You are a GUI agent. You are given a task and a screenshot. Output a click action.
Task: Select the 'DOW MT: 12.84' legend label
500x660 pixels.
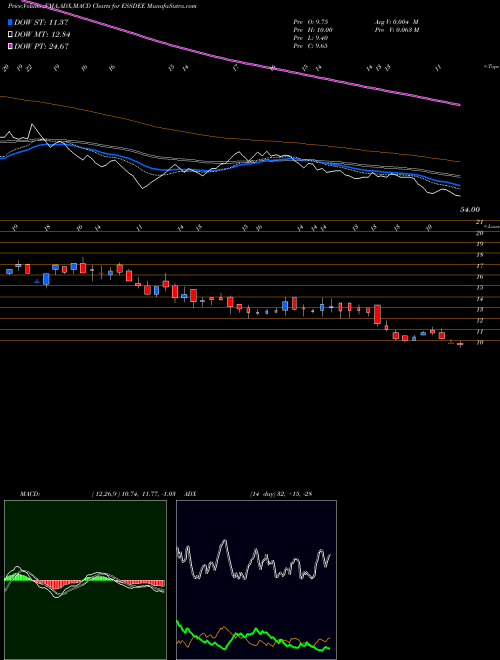pyautogui.click(x=41, y=35)
